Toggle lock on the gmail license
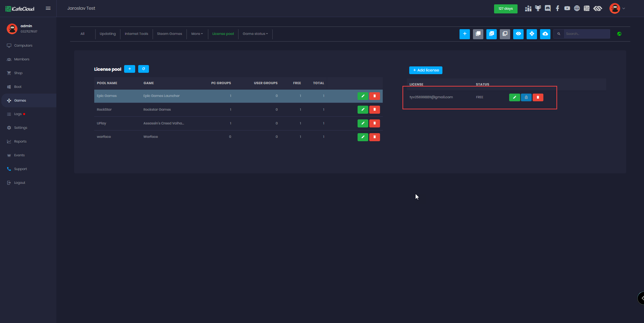The width and height of the screenshot is (644, 323). [x=526, y=97]
